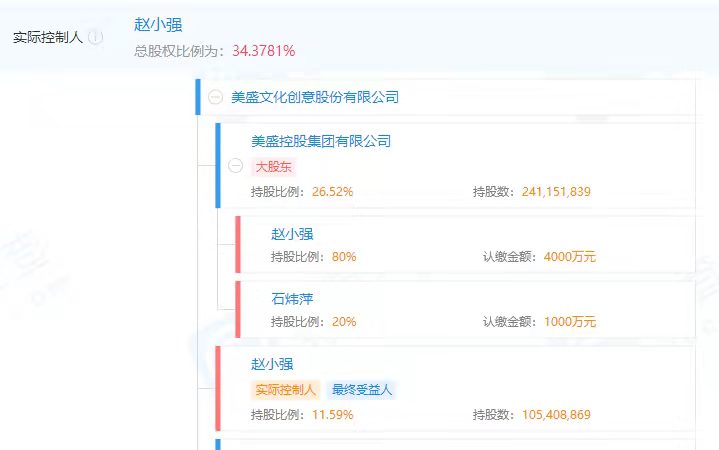Image resolution: width=719 pixels, height=450 pixels.
Task: Collapse the 美盛文化创意股份有限公司 tree node
Action: (215, 98)
